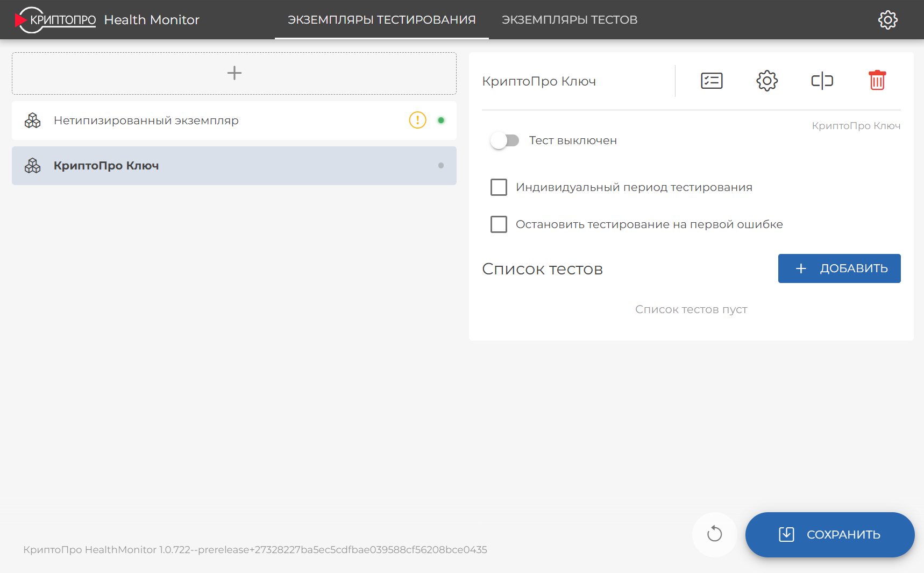Open instance settings gear in detail panel
This screenshot has height=573, width=924.
point(767,81)
